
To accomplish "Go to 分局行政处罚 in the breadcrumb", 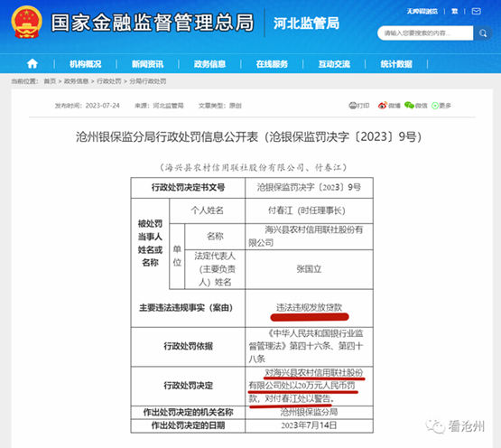I will pyautogui.click(x=148, y=81).
